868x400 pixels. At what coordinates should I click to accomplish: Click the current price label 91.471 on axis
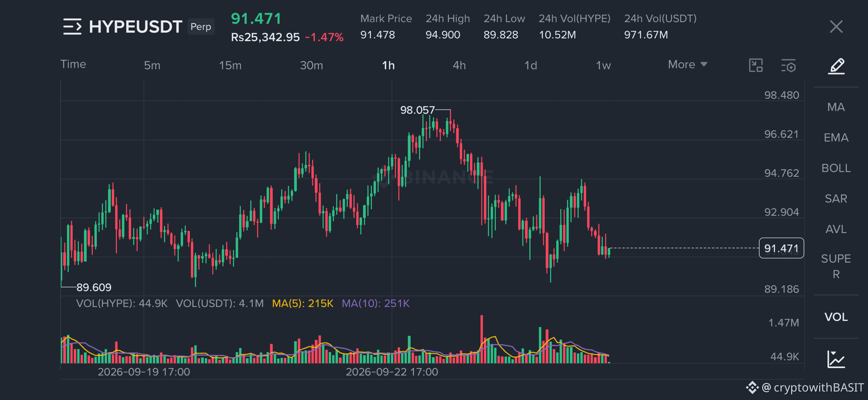pos(781,248)
